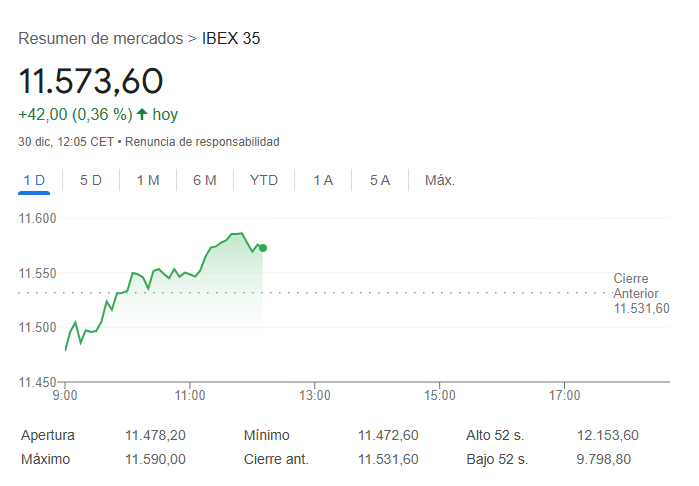Open the 1 M chart tab

(148, 180)
